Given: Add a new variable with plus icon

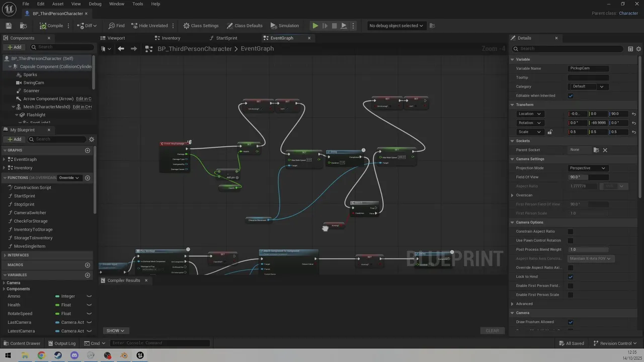Looking at the screenshot, I should (88, 275).
